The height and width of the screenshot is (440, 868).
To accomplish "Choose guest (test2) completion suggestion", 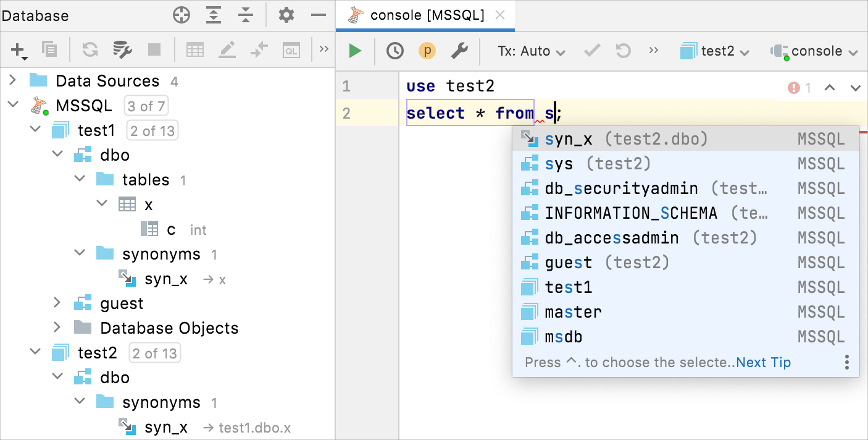I will coord(686,263).
